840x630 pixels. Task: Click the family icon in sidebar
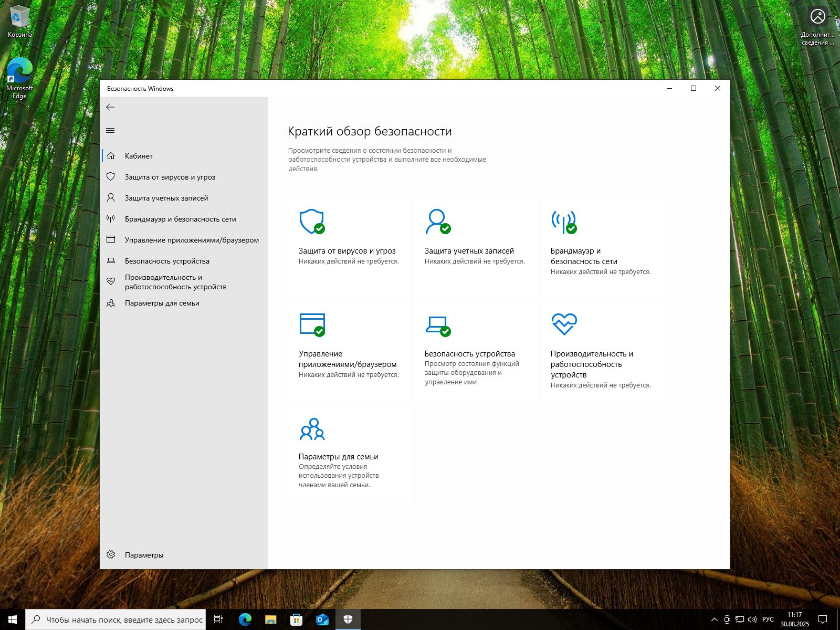click(111, 303)
